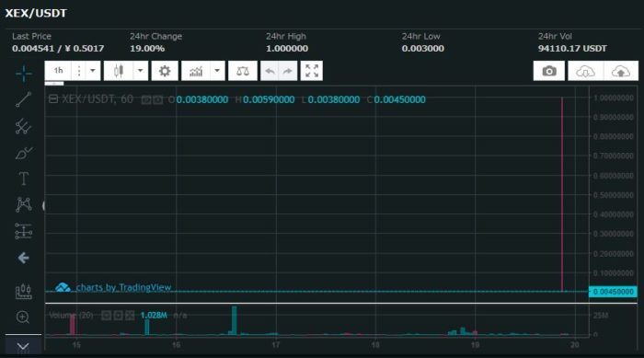
Task: Hide the Volume indicator
Action: pos(107,316)
